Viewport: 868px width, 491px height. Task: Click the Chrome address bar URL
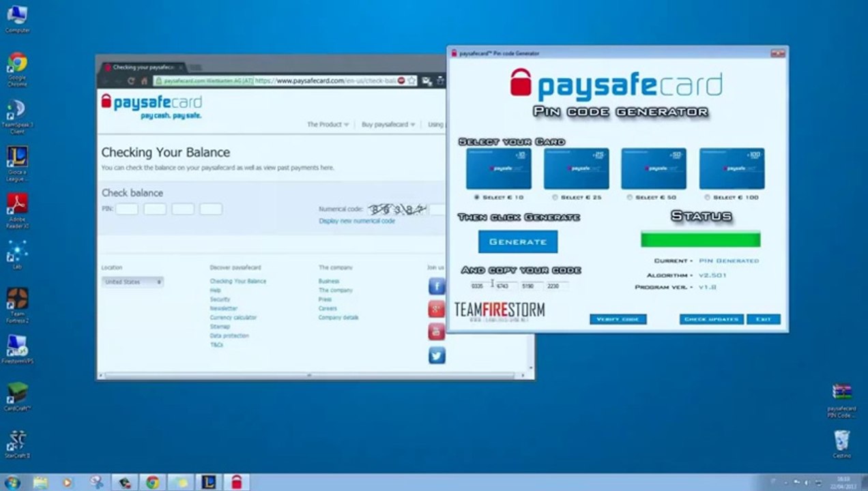coord(325,80)
